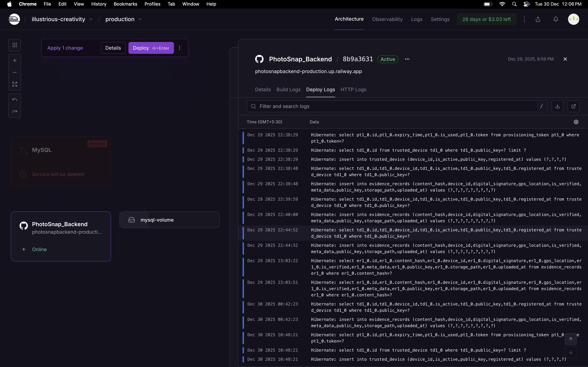This screenshot has height=367, width=588.
Task: Open notifications bell
Action: (556, 19)
